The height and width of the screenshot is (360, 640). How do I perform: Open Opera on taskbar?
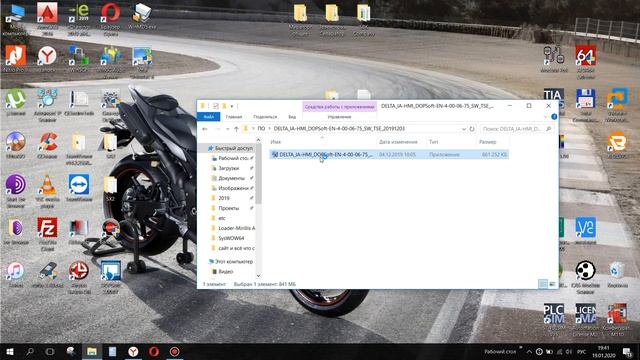(153, 351)
